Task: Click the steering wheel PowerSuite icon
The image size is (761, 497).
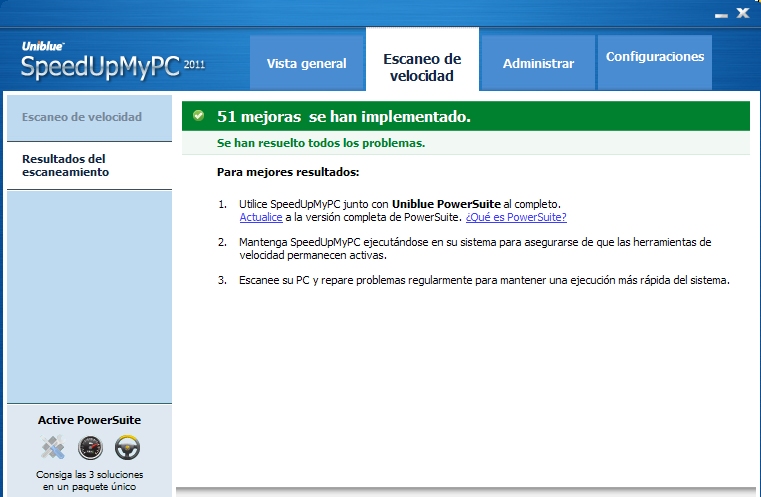Action: pyautogui.click(x=128, y=447)
